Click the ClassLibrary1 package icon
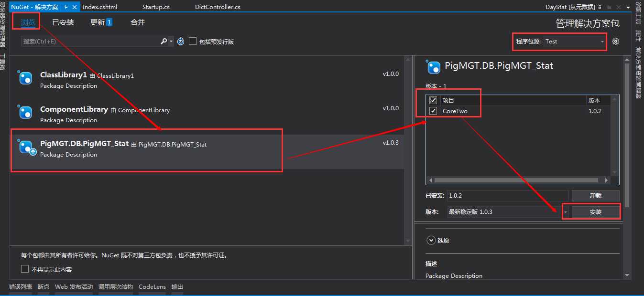Screen dimensions: 644x296 [x=25, y=78]
